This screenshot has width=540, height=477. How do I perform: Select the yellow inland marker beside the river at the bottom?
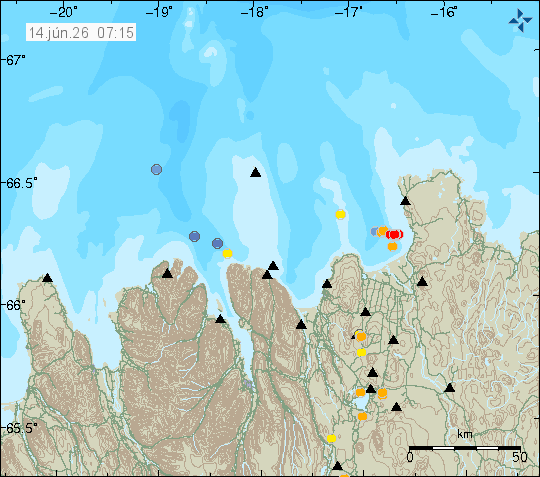click(331, 438)
